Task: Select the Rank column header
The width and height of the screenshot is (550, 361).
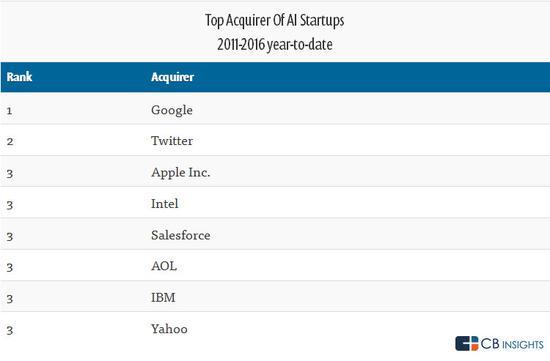Action: pyautogui.click(x=19, y=77)
